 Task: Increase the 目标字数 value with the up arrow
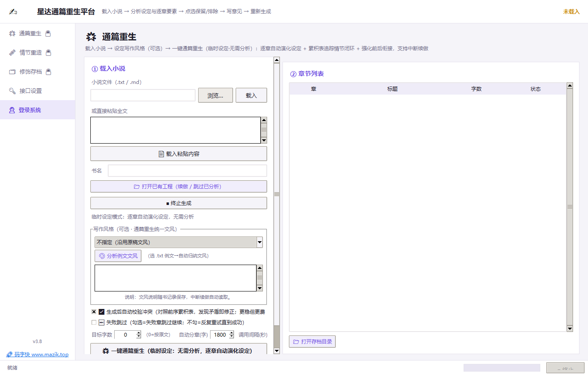[x=138, y=333]
